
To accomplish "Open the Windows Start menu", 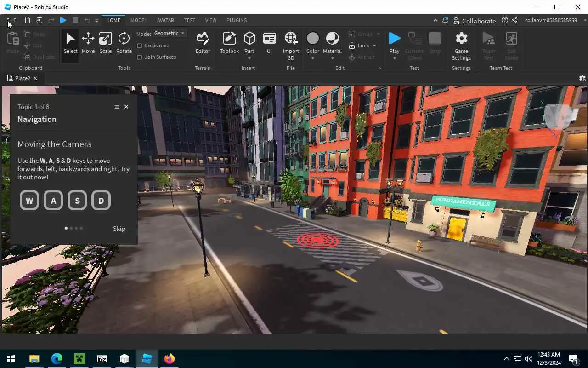I will (11, 359).
